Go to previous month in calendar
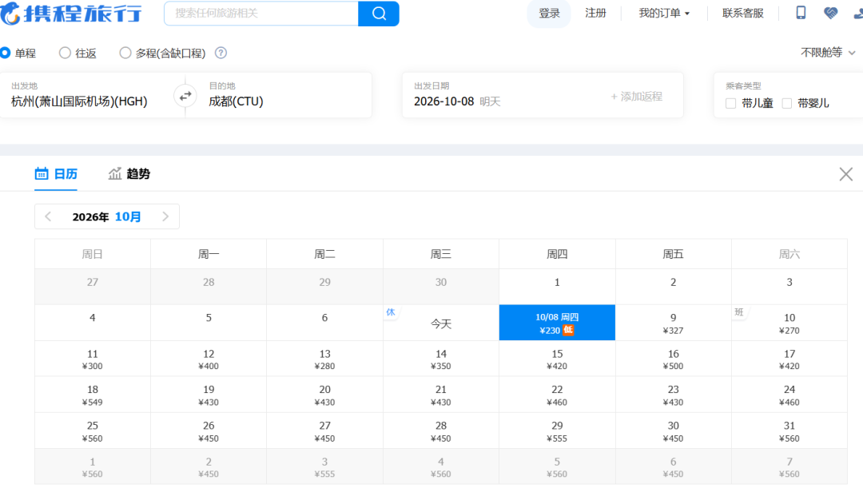This screenshot has height=504, width=863. [x=49, y=216]
